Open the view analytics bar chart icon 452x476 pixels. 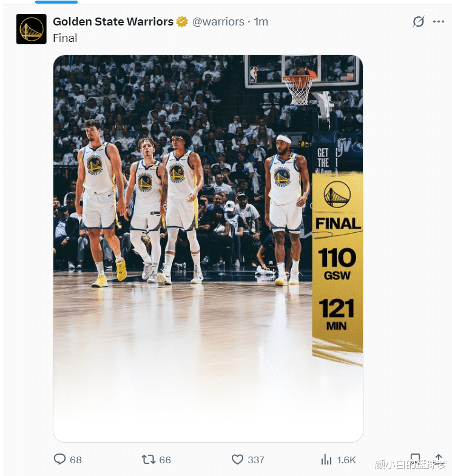326,460
